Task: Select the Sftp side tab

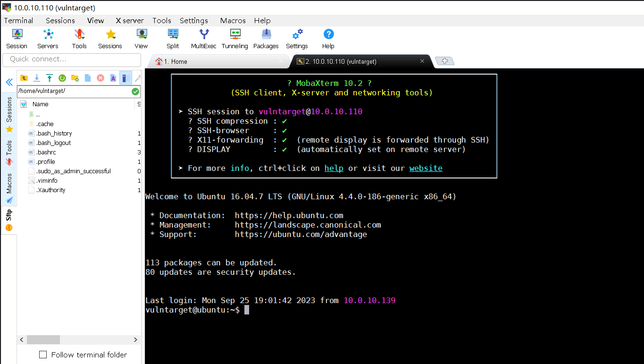Action: tap(9, 220)
